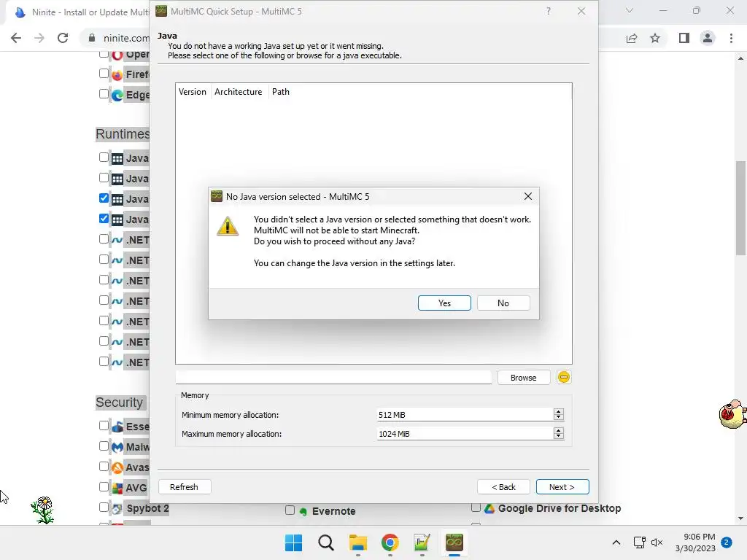
Task: Toggle the AVG checkbox under Security
Action: pos(104,487)
